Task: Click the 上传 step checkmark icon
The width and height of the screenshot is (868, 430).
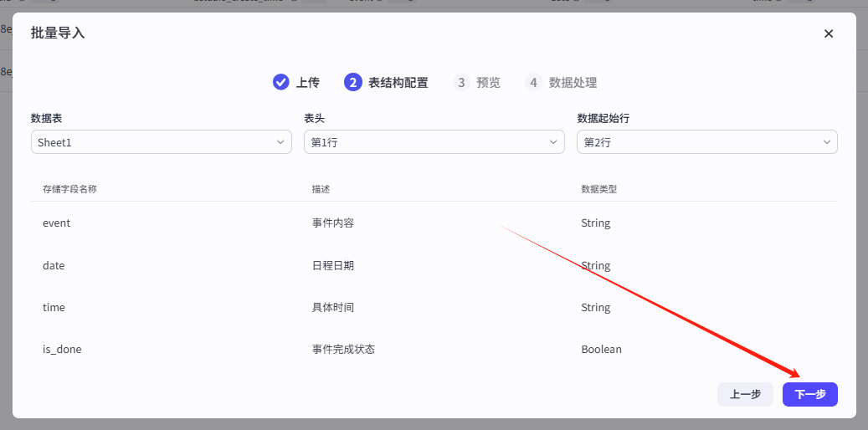Action: coord(281,82)
